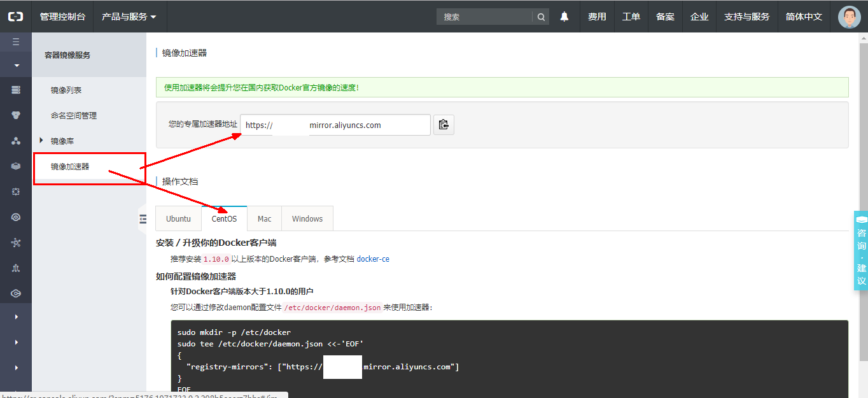Select the Mac tab
This screenshot has height=398, width=868.
[264, 218]
